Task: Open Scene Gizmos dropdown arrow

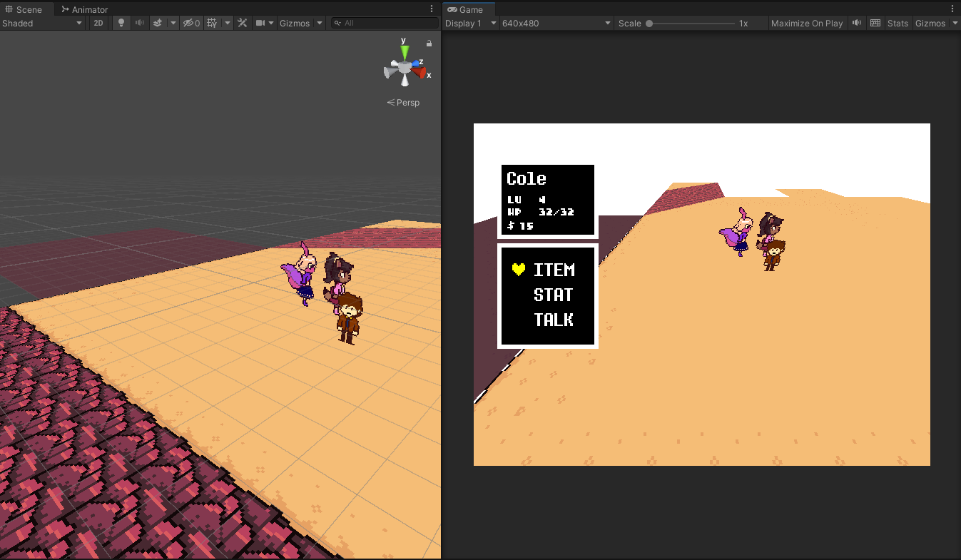Action: (x=320, y=23)
